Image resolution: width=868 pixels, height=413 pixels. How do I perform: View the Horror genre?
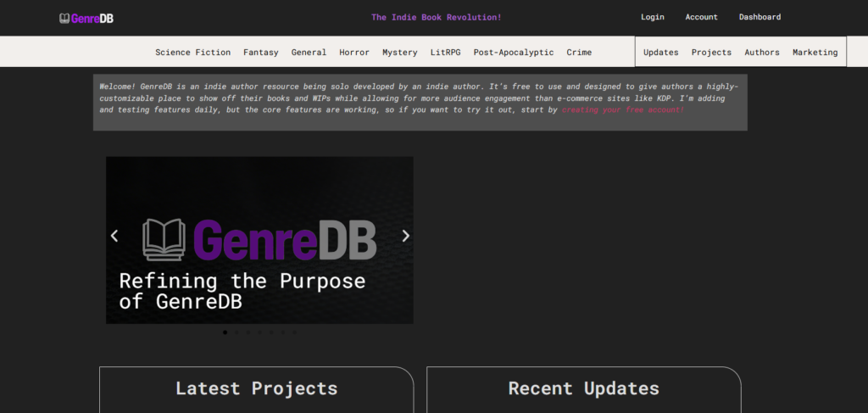(x=354, y=53)
